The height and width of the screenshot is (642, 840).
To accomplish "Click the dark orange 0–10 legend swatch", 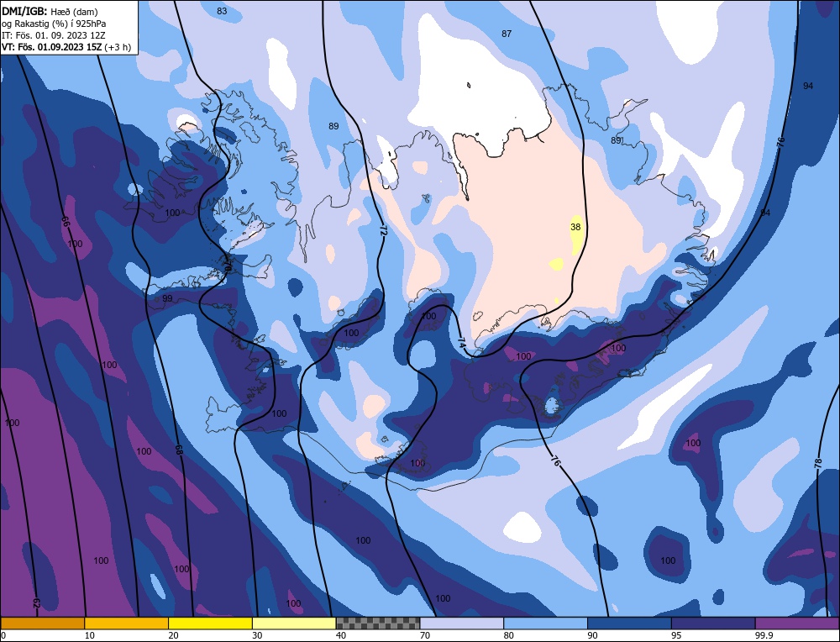I will tap(42, 624).
